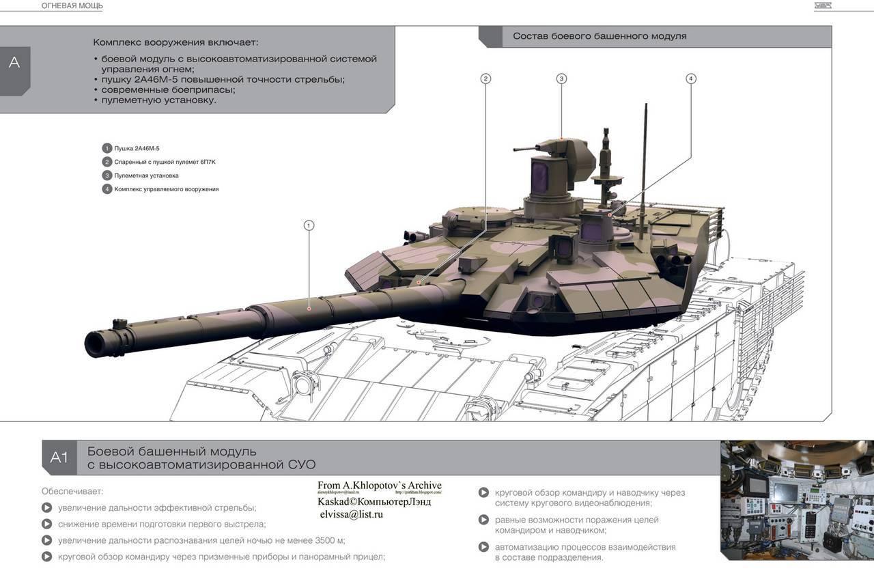Click the arrow bullet before 'круговой обзор командиру и наводчику'
This screenshot has height=588, width=874.
[483, 492]
